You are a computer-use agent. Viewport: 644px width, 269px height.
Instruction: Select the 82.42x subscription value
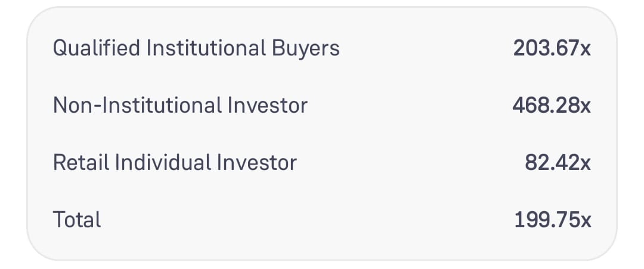[x=558, y=162]
